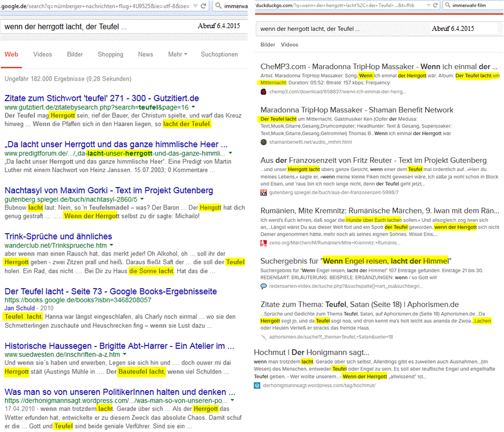Open 'Wenn Engel reisen, lacht der Himmel' result
Screen dimensions: 504x432
click(x=356, y=261)
